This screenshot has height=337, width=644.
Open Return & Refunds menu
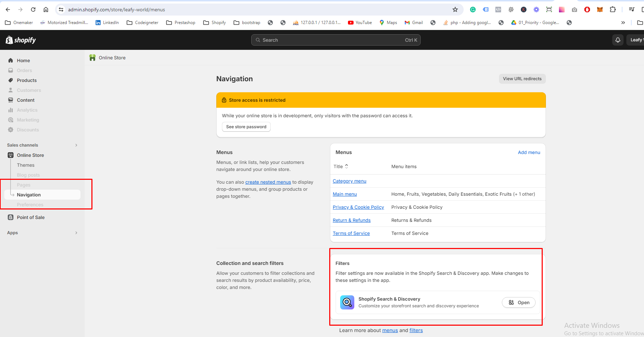[351, 220]
